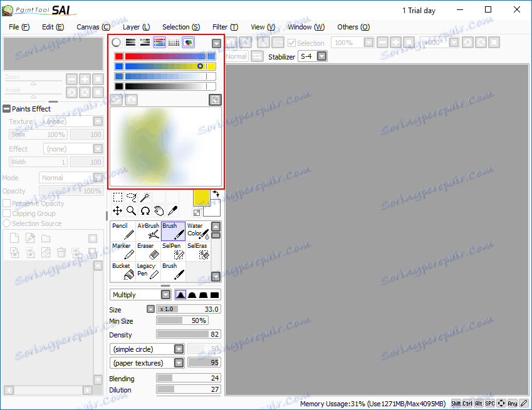Select the rectangular Selection tool
The height and width of the screenshot is (410, 532).
[117, 197]
